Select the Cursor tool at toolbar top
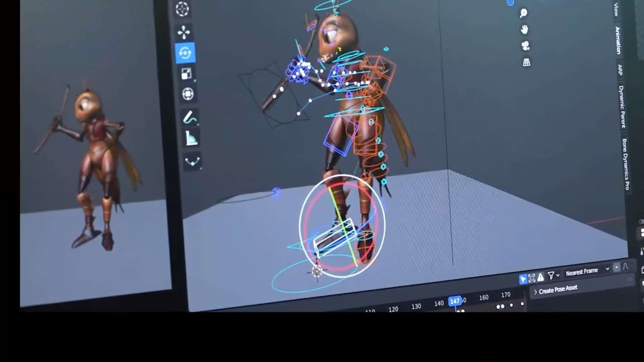 point(182,9)
